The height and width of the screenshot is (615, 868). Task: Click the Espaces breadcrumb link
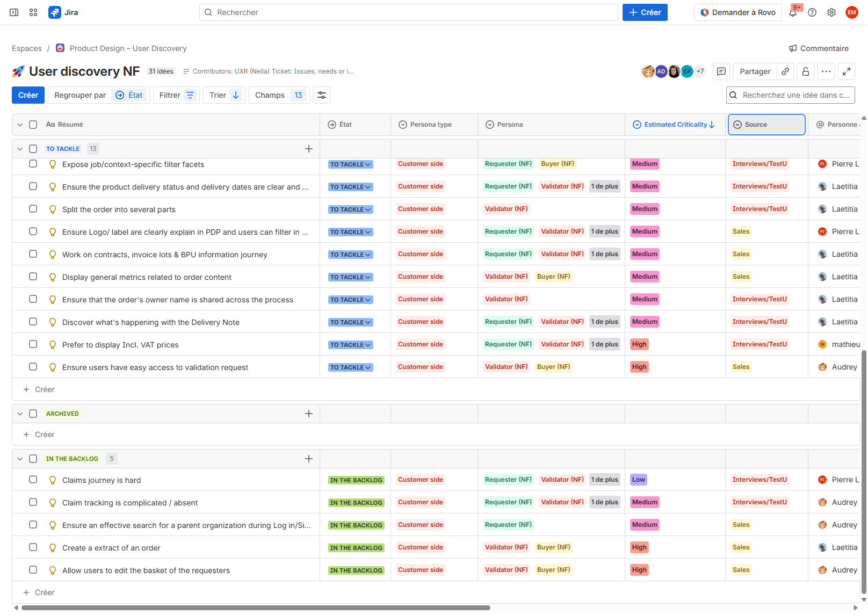[27, 48]
